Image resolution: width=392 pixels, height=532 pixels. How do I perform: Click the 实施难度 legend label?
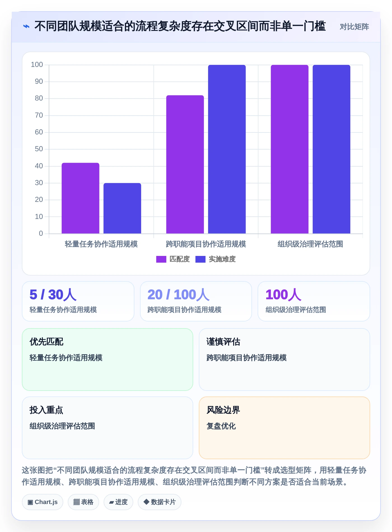click(x=222, y=259)
